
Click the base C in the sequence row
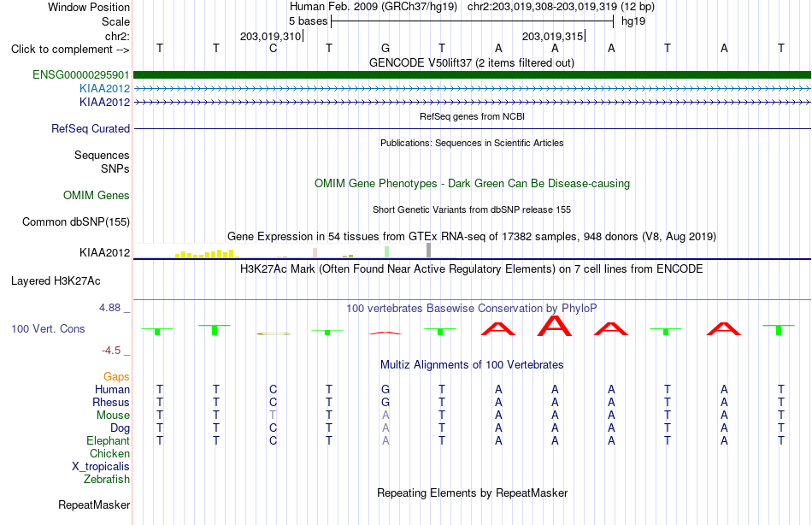coord(273,49)
